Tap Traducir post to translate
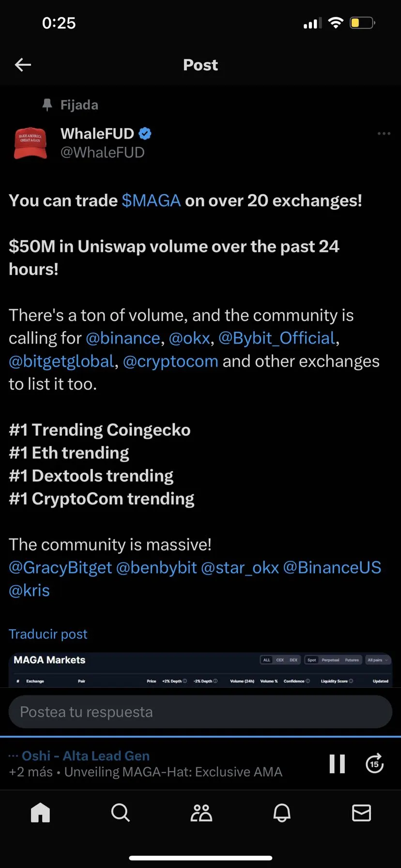The height and width of the screenshot is (868, 401). (x=48, y=634)
